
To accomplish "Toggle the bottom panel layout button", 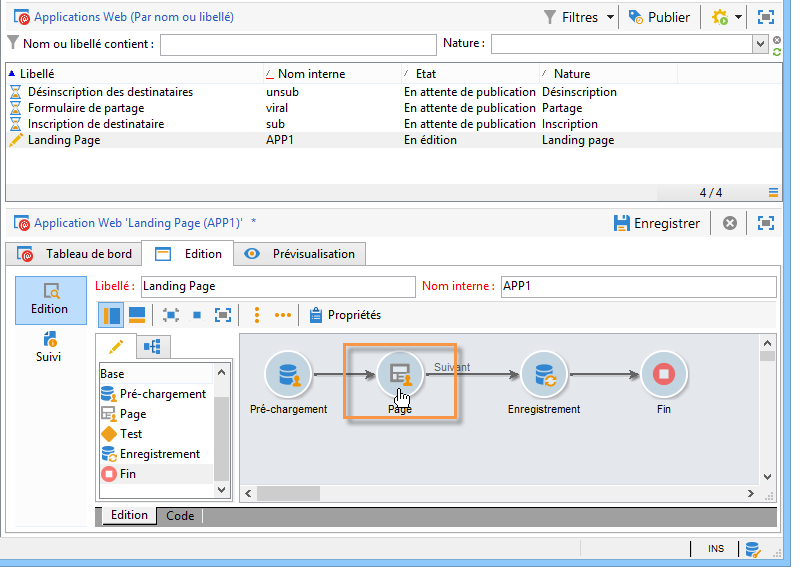I will (137, 315).
